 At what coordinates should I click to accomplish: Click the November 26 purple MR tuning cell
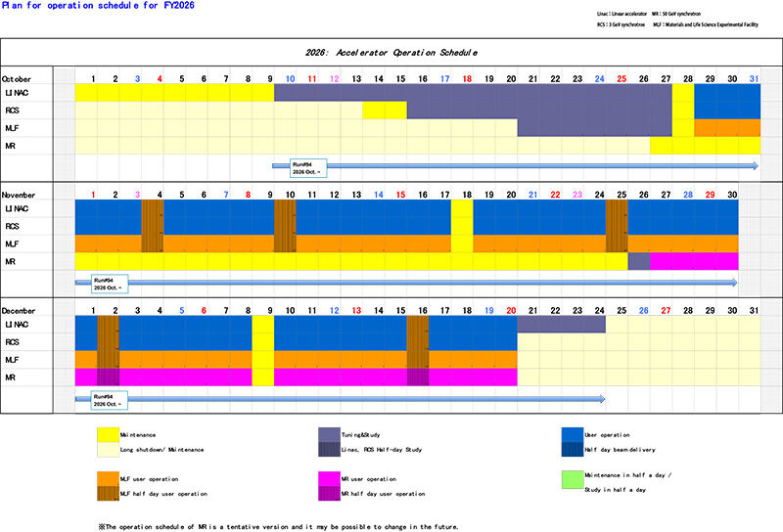639,261
